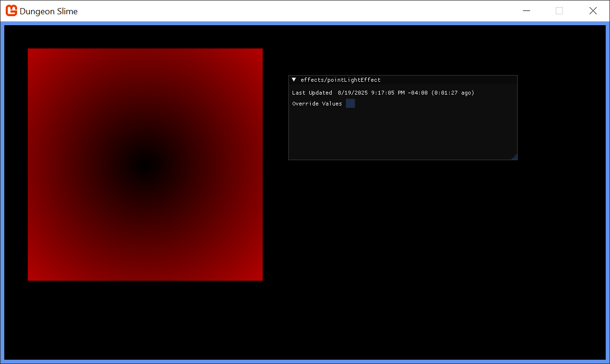The width and height of the screenshot is (610, 364).
Task: Click the MonoGame logo in title bar
Action: click(11, 10)
